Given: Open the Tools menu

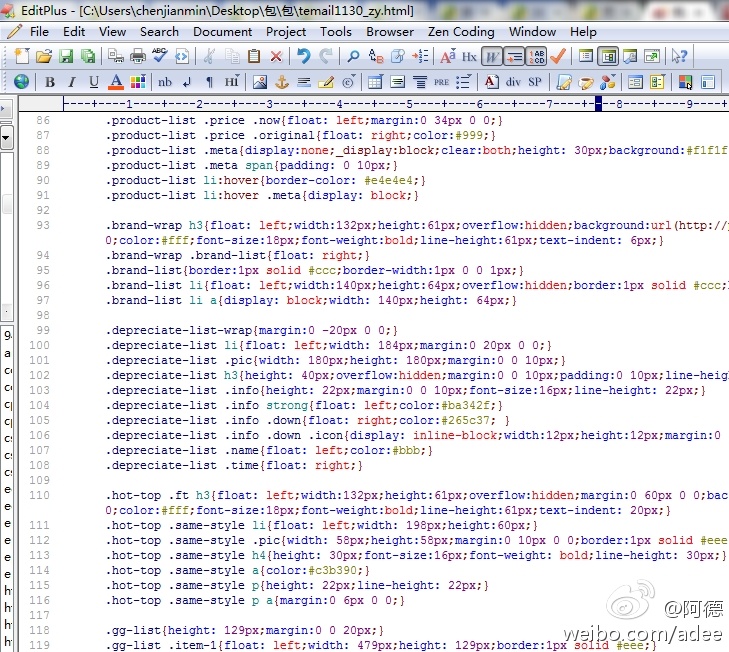Looking at the screenshot, I should click(335, 32).
